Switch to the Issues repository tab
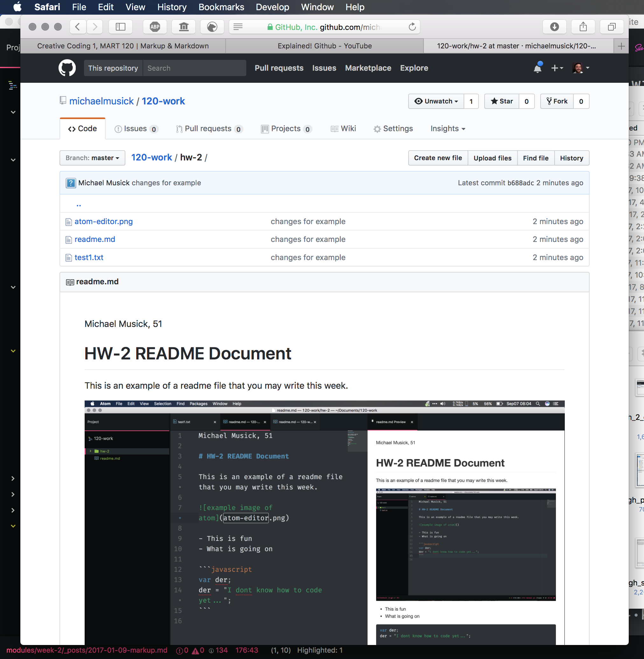The width and height of the screenshot is (644, 659). click(x=136, y=129)
